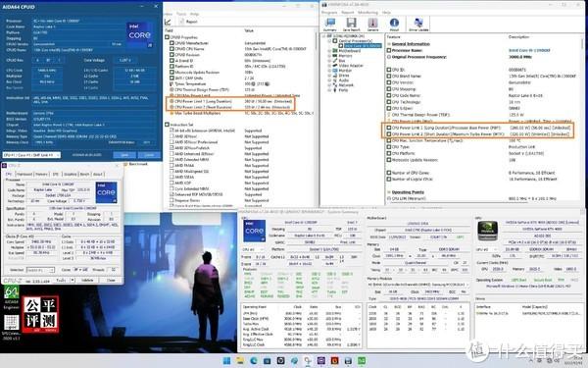Select Intel Core i9-13900KF tree entry
The image size is (588, 368).
[x=363, y=45]
